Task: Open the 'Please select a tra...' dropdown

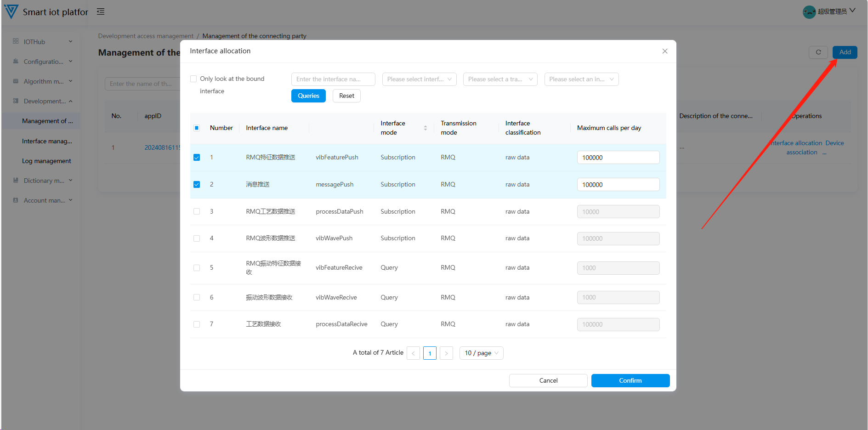Action: [500, 79]
